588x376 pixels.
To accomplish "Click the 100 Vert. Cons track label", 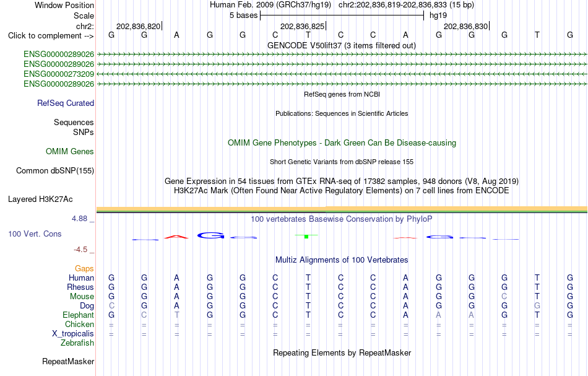I will pos(35,234).
